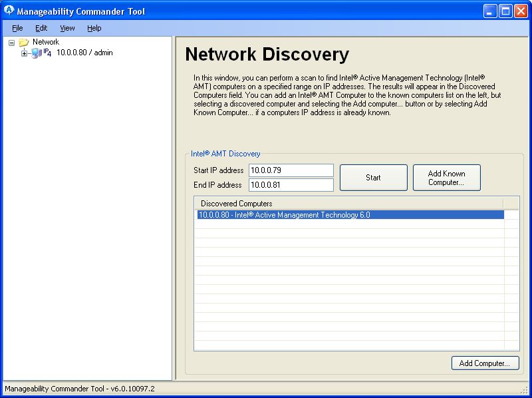Select the Network root tree item
Screen dimensions: 532x398
(x=46, y=42)
